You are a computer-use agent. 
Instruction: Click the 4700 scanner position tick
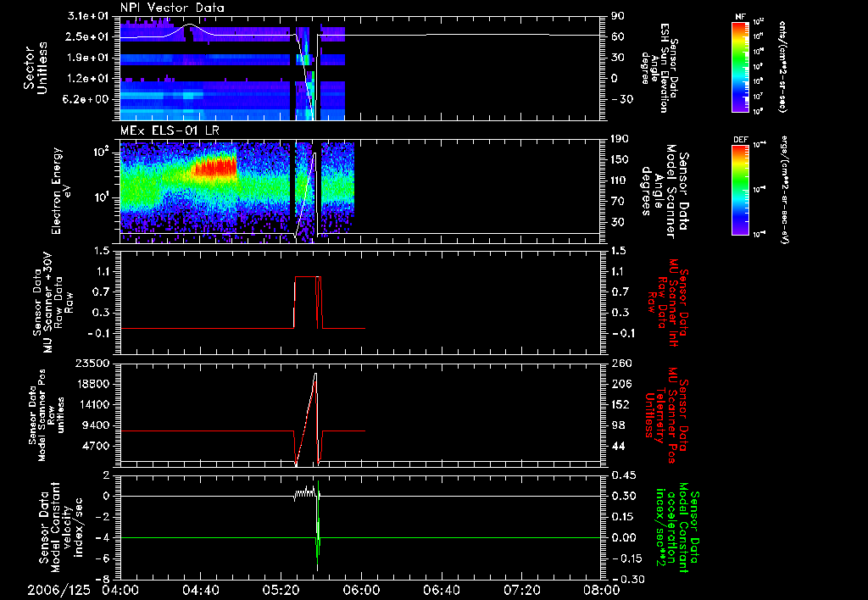97,446
